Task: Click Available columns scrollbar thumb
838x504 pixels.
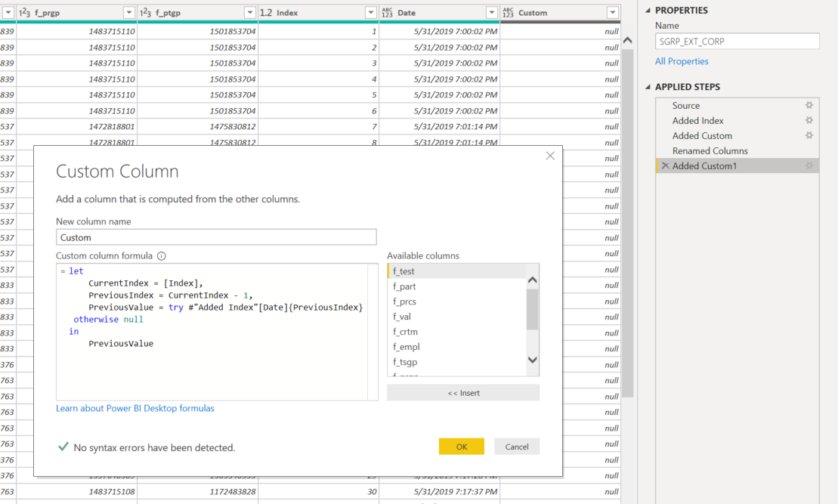Action: (x=532, y=310)
